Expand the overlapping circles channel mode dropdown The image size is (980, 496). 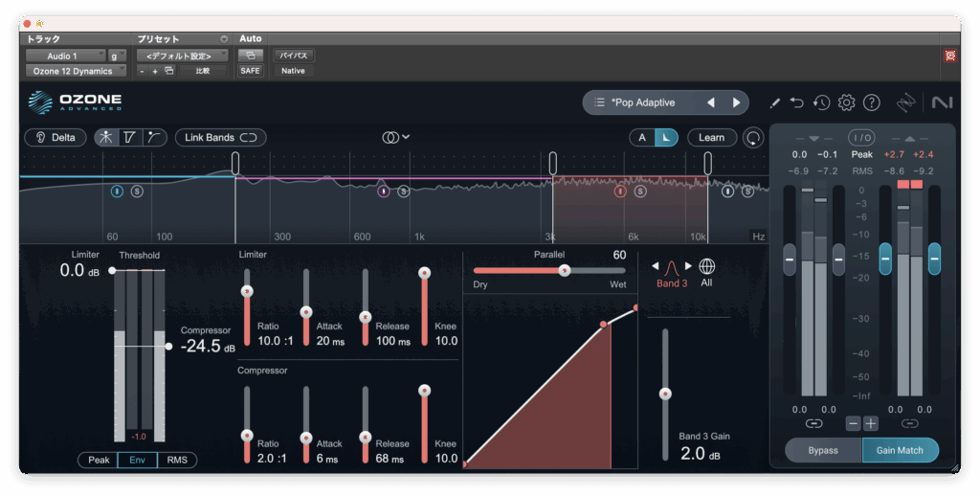pyautogui.click(x=396, y=138)
